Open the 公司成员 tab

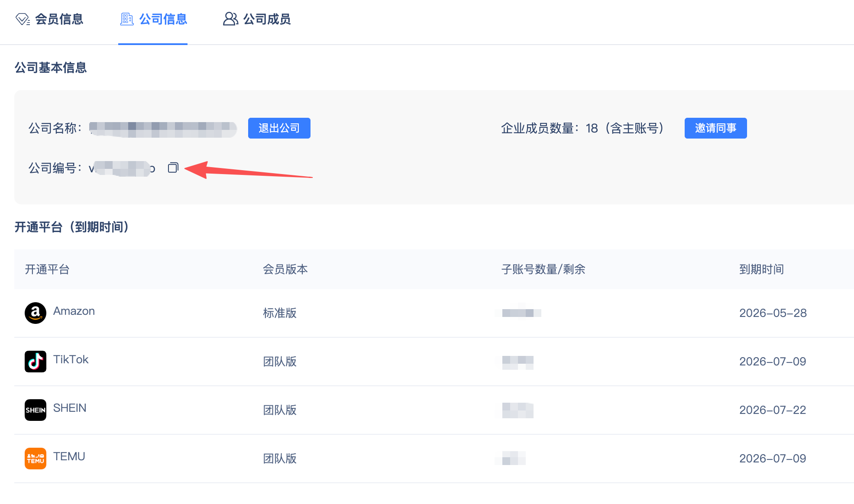tap(267, 19)
